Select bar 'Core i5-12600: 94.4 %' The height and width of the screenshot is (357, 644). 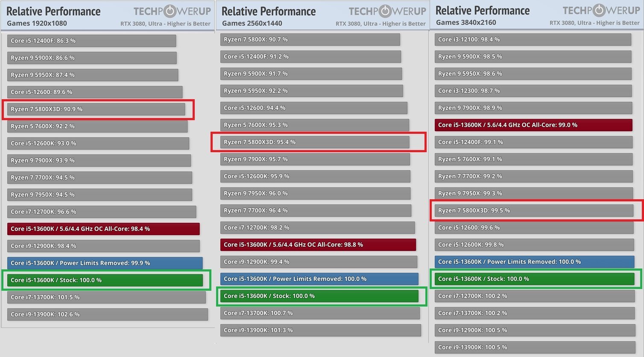click(x=314, y=108)
